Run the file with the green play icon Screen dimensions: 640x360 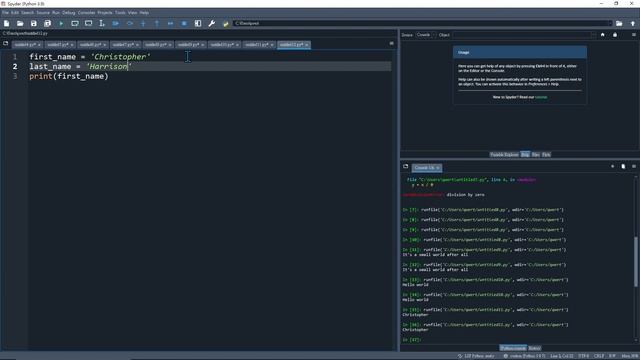coord(61,24)
